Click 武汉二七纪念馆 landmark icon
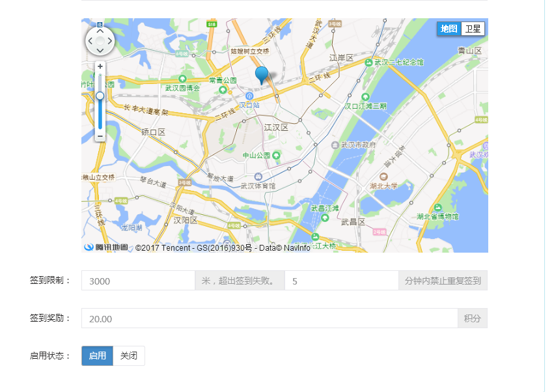The height and width of the screenshot is (392, 554). (x=368, y=63)
